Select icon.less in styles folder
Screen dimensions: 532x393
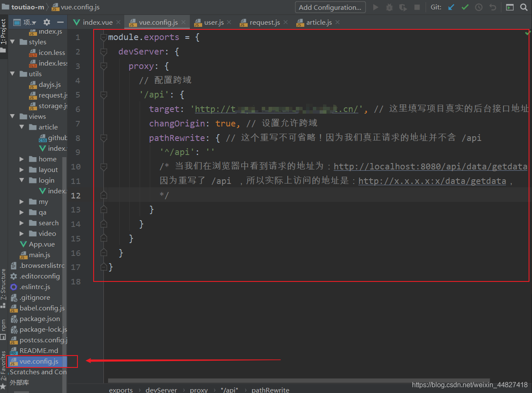(x=52, y=52)
